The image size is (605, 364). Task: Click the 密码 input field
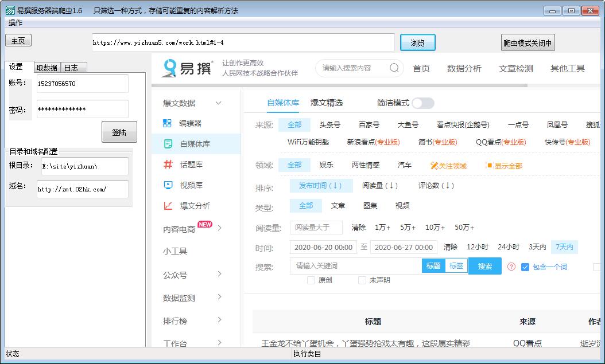83,109
